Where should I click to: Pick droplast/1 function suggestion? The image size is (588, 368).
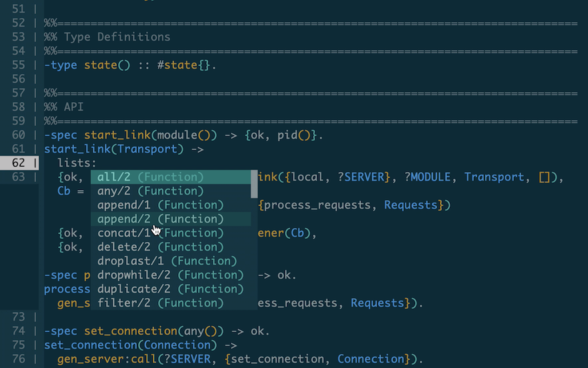tap(171, 261)
